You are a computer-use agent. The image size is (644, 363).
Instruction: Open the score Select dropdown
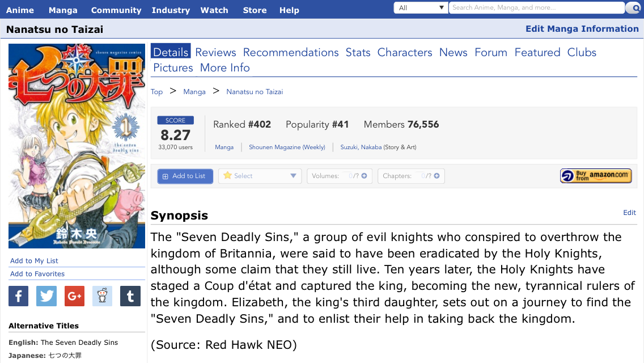click(260, 176)
